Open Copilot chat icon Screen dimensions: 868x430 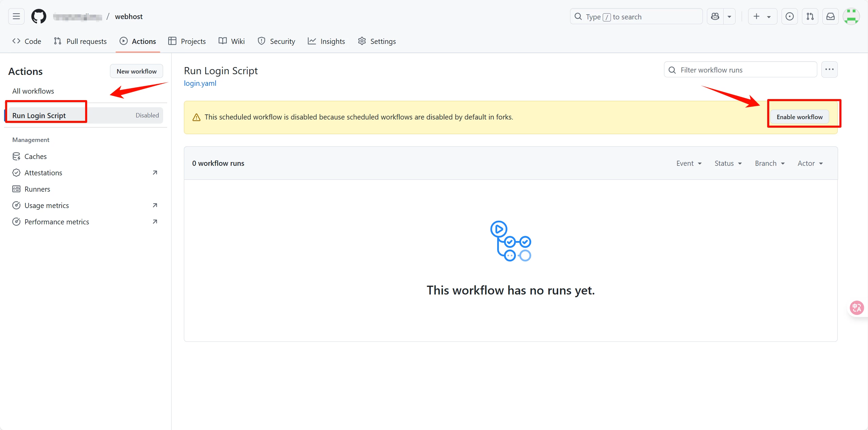coord(715,16)
